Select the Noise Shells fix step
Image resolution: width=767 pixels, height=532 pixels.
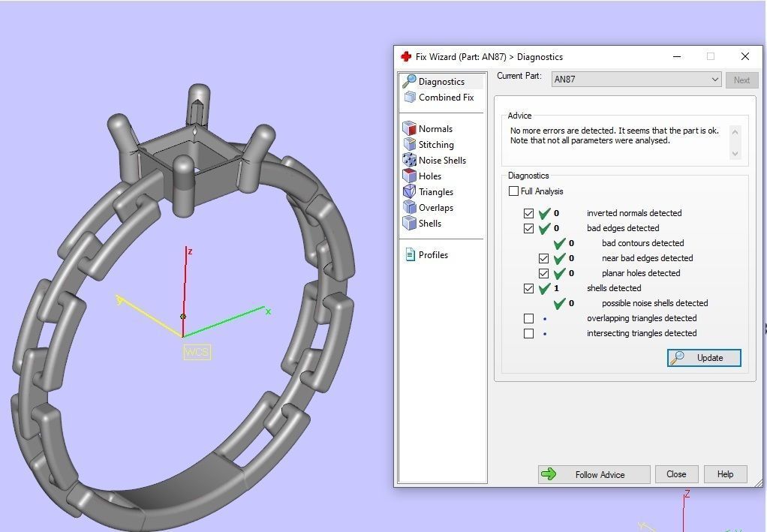435,160
